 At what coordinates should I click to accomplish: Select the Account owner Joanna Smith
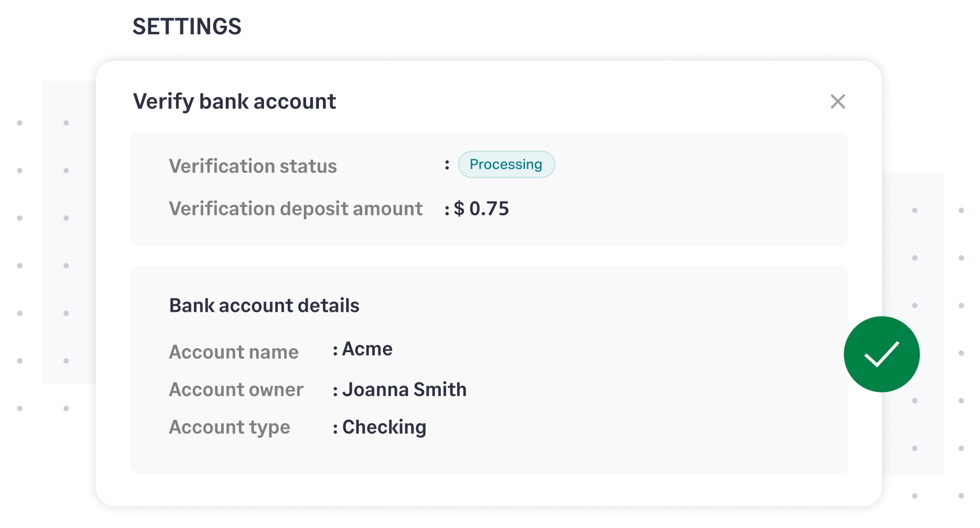click(405, 389)
